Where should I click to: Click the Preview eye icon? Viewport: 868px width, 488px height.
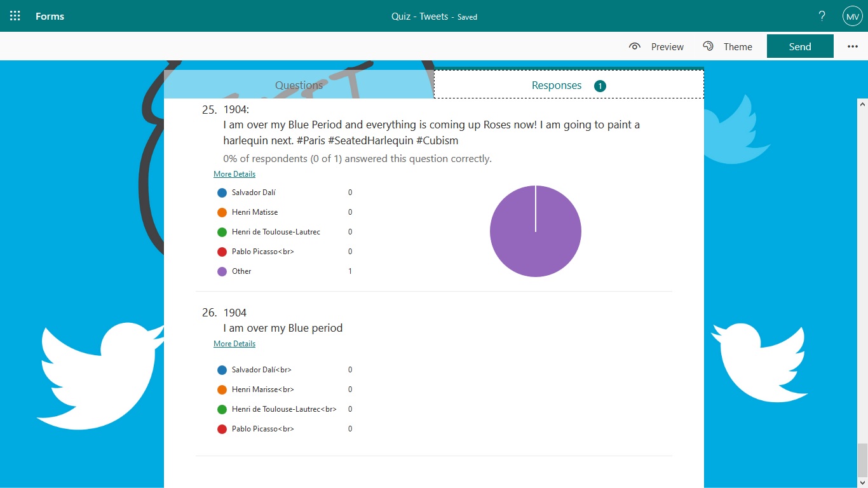click(x=634, y=46)
